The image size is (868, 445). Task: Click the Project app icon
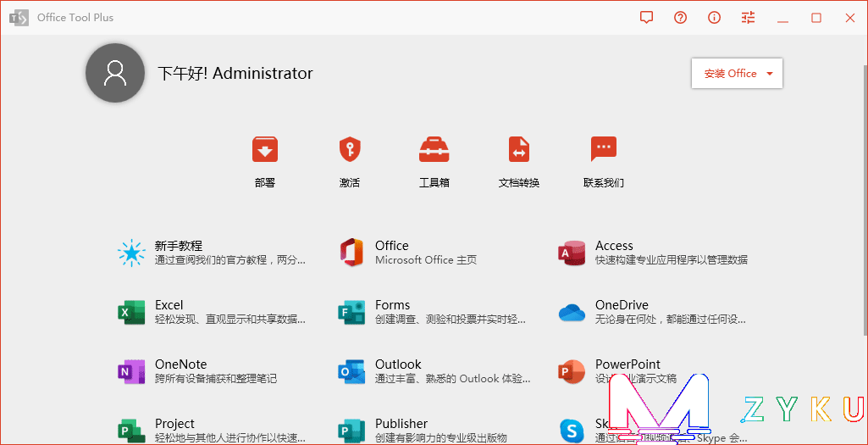tap(132, 431)
